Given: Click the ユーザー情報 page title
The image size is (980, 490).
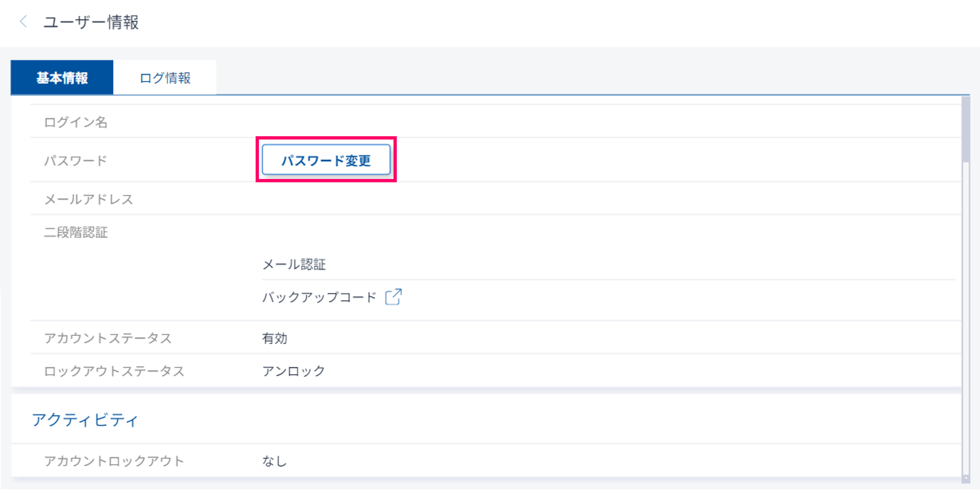Looking at the screenshot, I should (x=91, y=22).
